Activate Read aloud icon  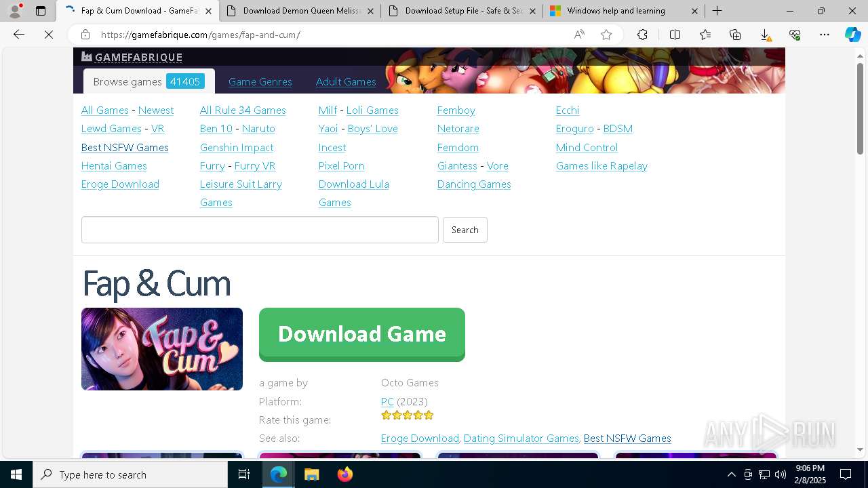point(579,35)
